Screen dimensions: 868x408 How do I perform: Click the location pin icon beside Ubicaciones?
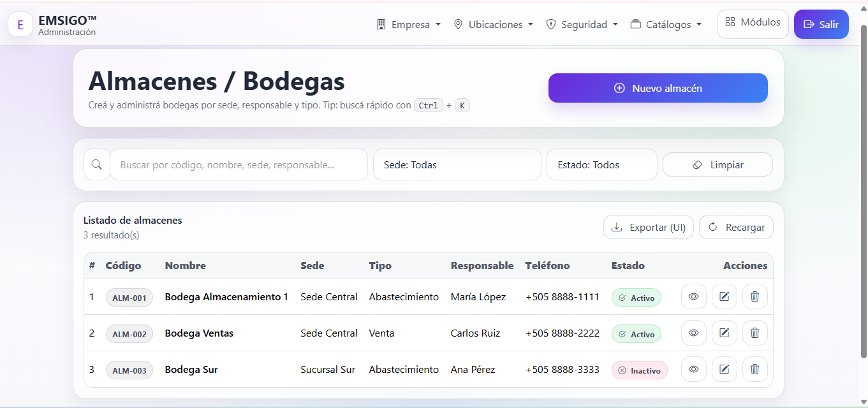[458, 24]
